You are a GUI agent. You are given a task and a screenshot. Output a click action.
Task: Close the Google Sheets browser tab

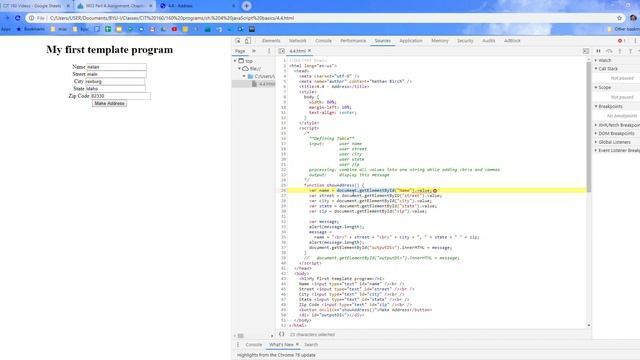click(x=68, y=6)
